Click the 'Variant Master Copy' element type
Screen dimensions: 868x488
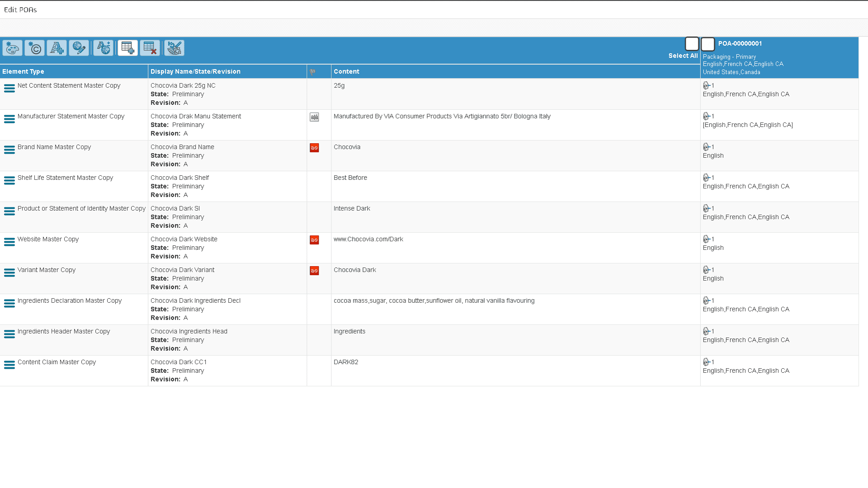click(x=47, y=270)
